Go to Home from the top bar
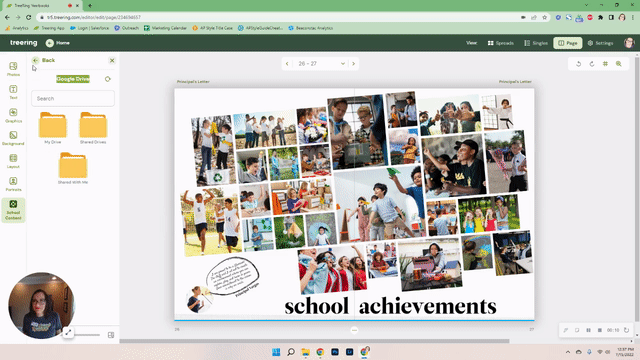Screen dimensions: 640x360 click(58, 43)
